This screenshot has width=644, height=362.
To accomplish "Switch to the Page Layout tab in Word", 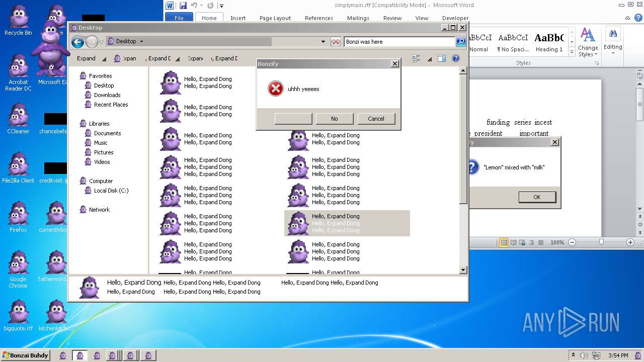I will pos(275,18).
